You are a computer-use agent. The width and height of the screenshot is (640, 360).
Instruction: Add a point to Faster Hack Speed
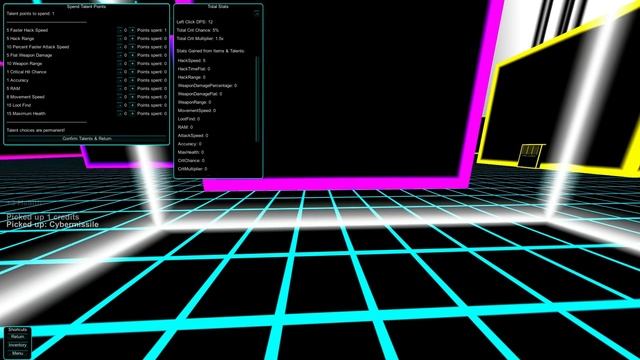coord(132,30)
